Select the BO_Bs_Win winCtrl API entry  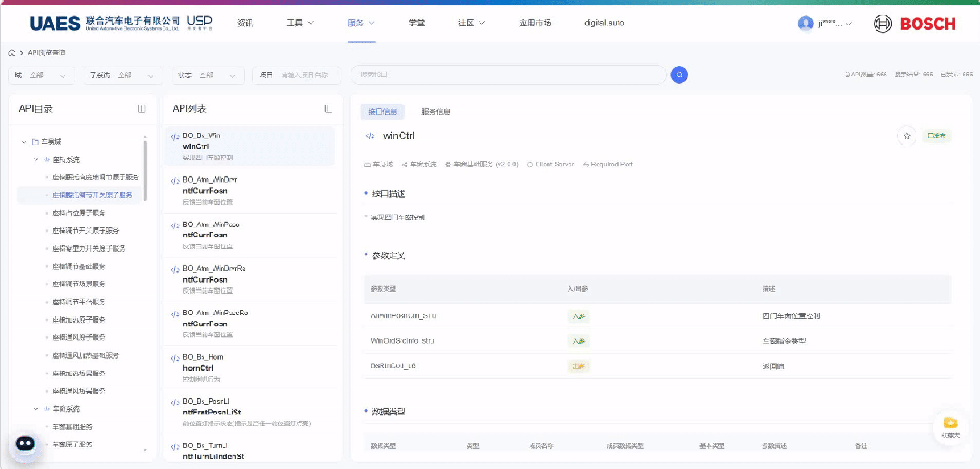(250, 146)
